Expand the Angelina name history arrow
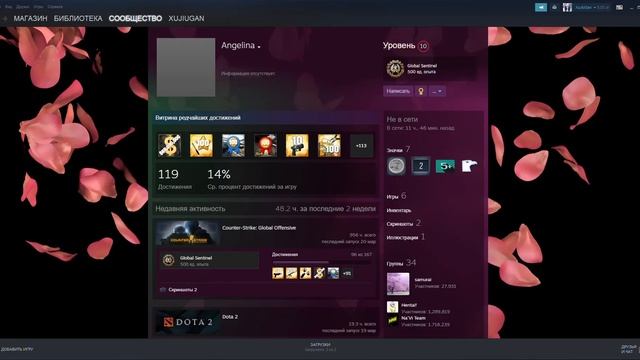 pos(259,47)
